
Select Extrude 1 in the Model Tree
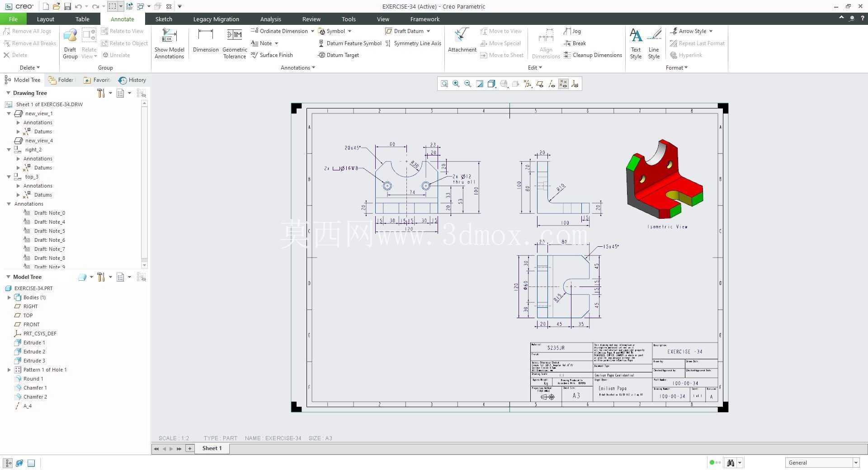[34, 343]
